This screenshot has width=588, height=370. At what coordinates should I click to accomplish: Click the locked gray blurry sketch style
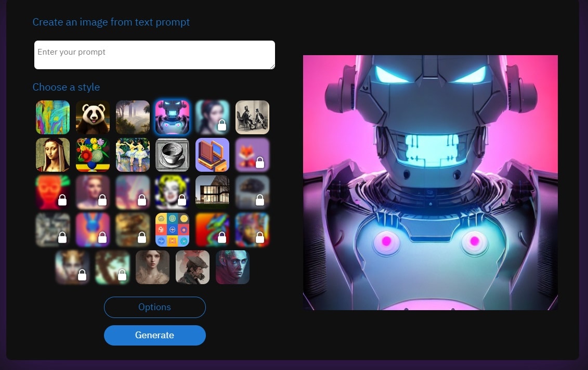pos(53,229)
